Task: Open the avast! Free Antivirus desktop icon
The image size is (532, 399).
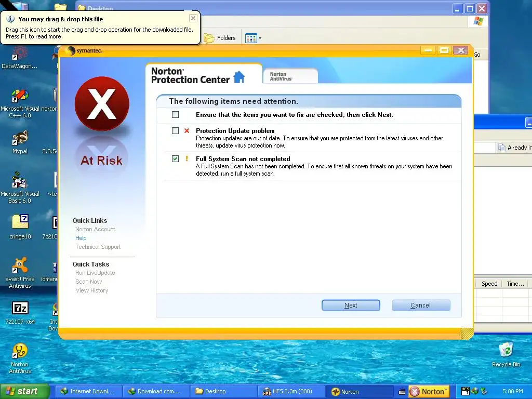Action: (x=20, y=273)
